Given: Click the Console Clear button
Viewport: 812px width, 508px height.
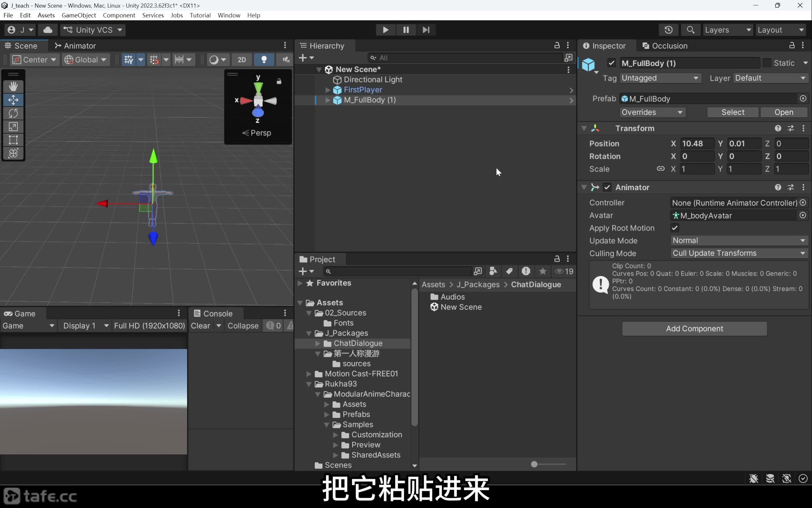Looking at the screenshot, I should (200, 325).
